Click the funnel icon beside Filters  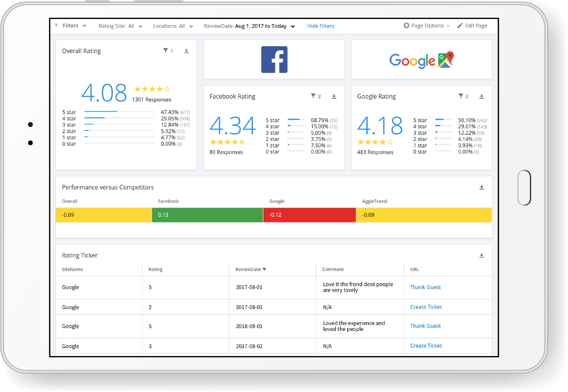(x=56, y=26)
